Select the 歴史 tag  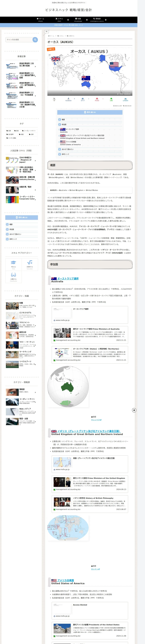[x=16, y=131]
